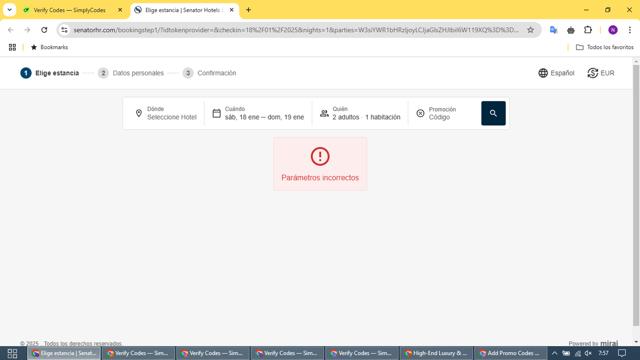Open the Cuándo date picker

(x=258, y=113)
